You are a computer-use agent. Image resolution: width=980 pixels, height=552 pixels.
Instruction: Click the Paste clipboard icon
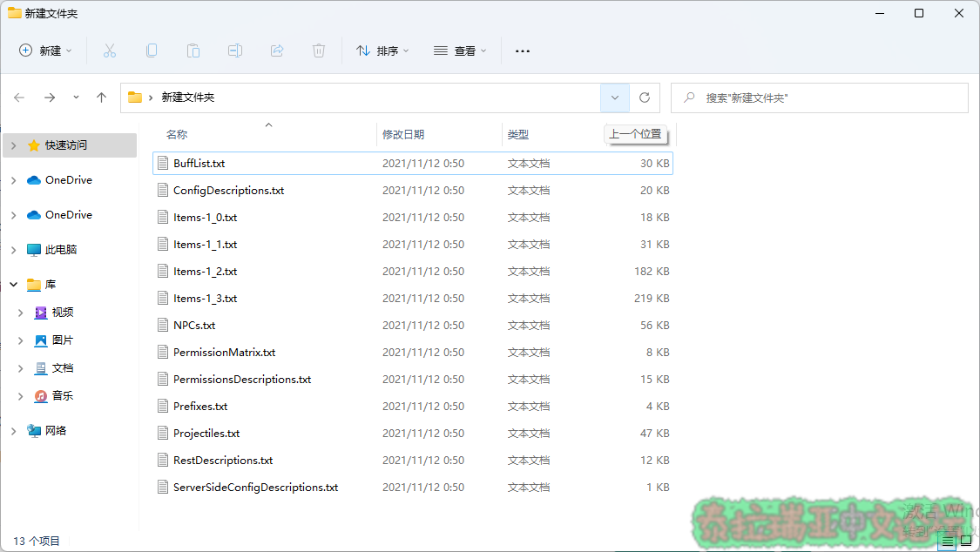193,50
